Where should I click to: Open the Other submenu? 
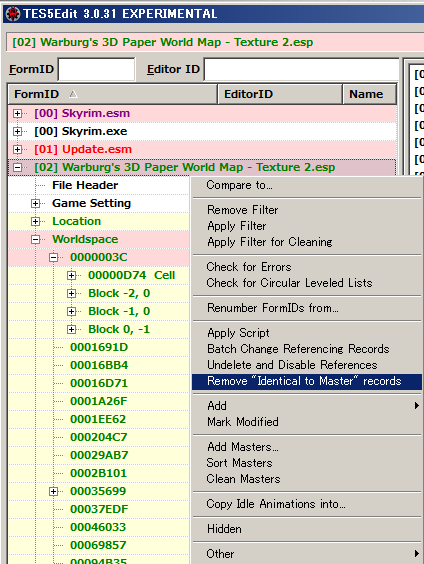tap(307, 554)
